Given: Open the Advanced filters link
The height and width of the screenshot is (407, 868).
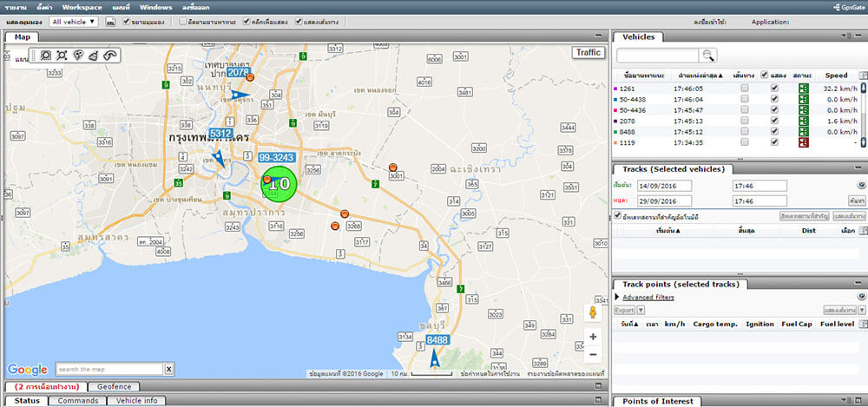Looking at the screenshot, I should (x=648, y=298).
